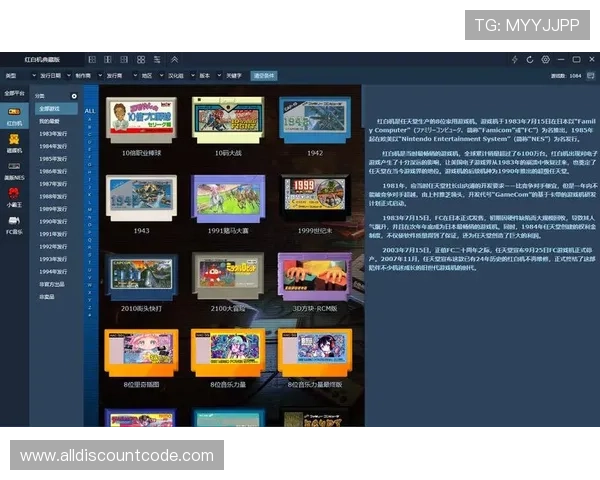Filter by 1983年发行
The image size is (600, 480).
(x=53, y=134)
